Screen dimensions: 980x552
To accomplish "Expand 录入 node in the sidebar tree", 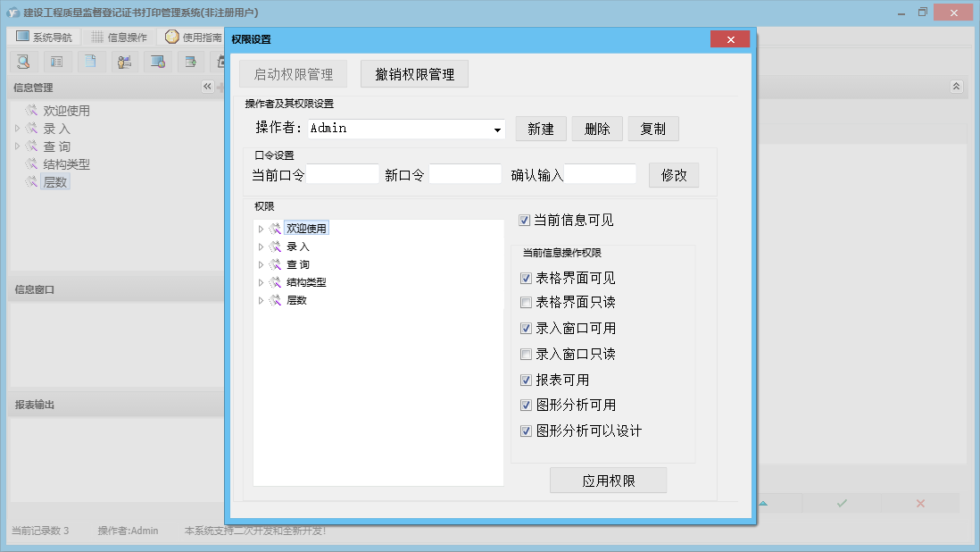I will (17, 128).
